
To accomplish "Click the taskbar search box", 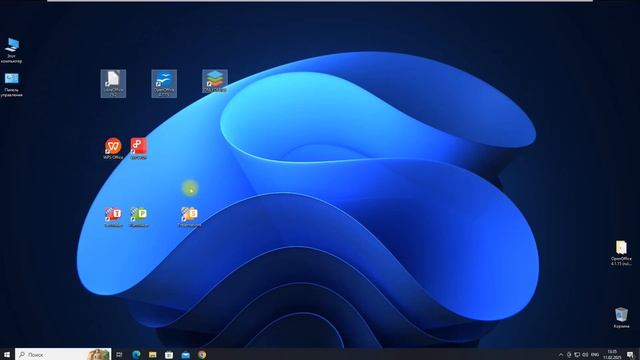I will tap(63, 354).
